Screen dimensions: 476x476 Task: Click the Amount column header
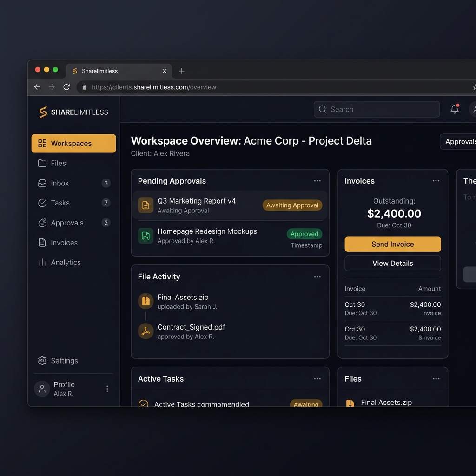429,289
